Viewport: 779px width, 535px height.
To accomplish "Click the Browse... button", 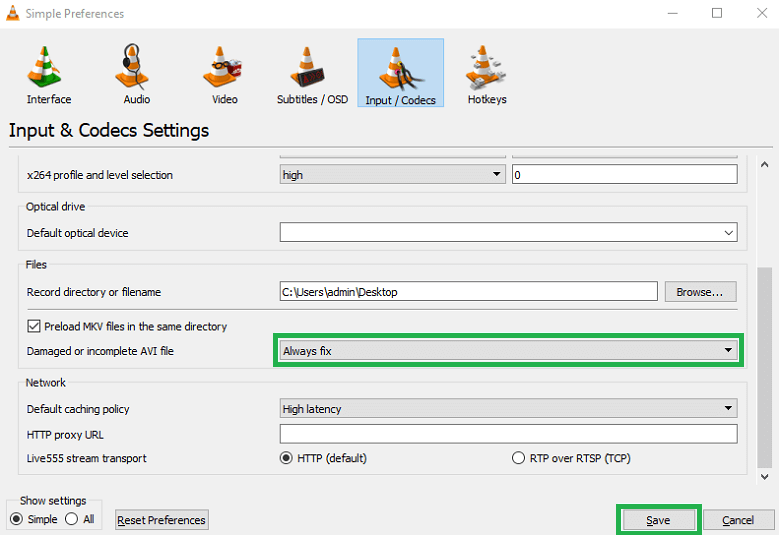I will (x=701, y=292).
